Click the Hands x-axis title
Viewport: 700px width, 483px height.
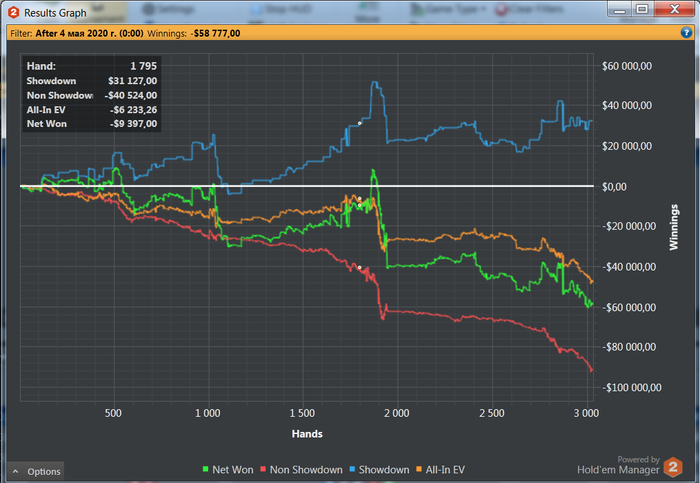[307, 434]
